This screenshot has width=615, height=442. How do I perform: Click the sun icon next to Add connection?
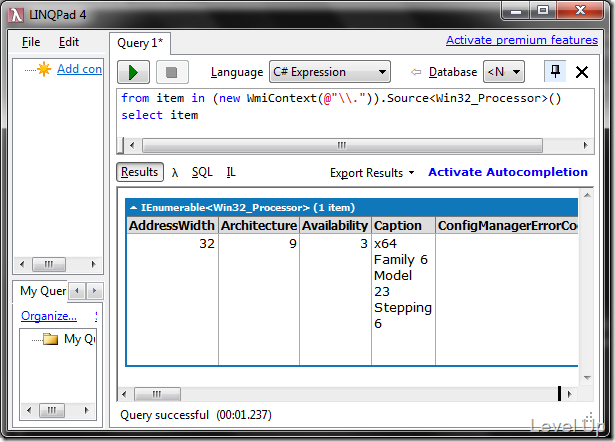coord(44,69)
